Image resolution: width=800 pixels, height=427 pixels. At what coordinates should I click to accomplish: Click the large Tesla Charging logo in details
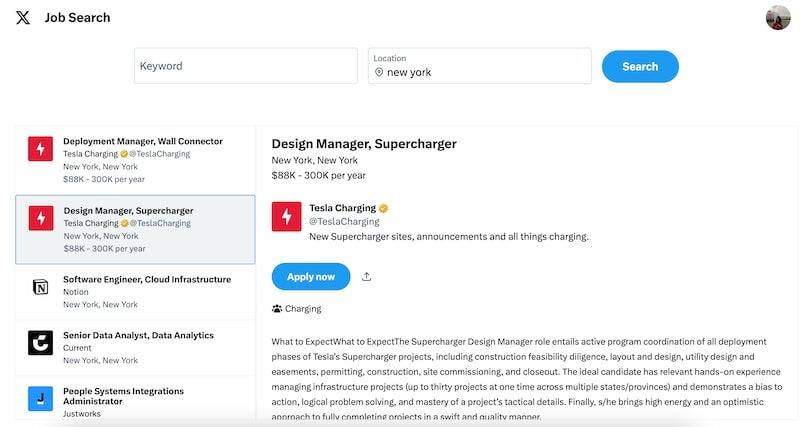[286, 216]
